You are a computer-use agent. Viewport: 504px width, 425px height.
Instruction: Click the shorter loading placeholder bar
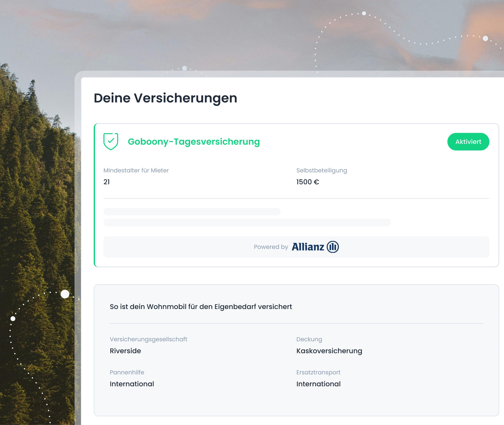coord(192,212)
